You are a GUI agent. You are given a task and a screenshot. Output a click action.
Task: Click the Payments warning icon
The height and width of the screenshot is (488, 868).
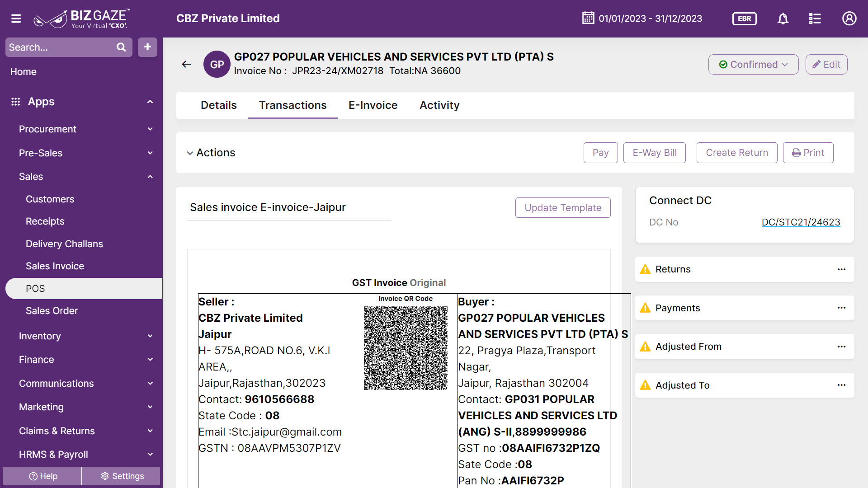[x=646, y=308]
